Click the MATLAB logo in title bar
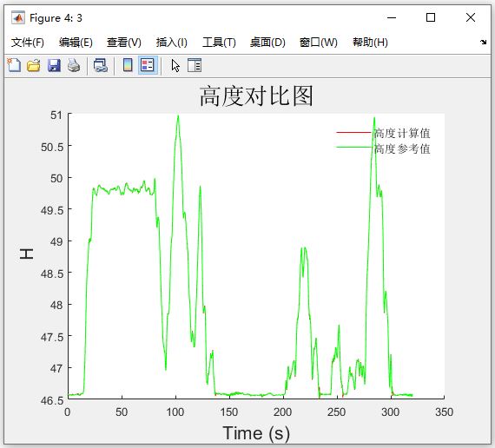The image size is (495, 448). (x=18, y=17)
